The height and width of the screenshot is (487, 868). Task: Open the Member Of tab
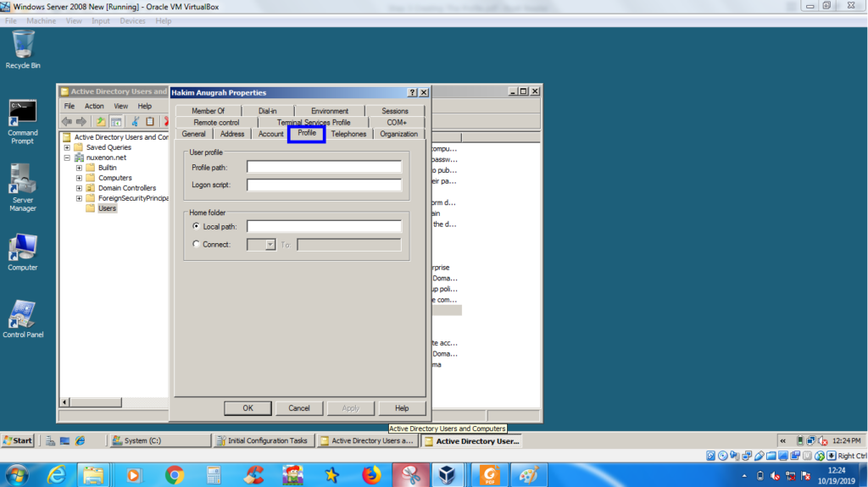tap(209, 111)
